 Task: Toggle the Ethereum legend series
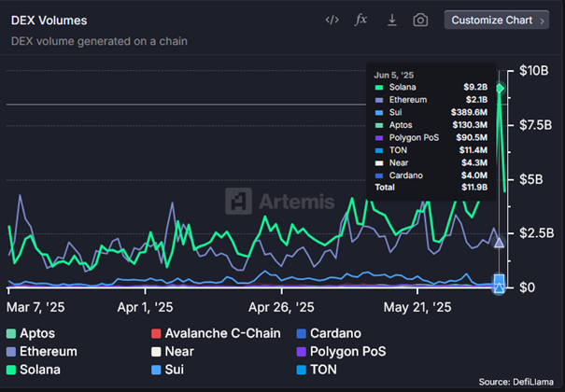[x=42, y=351]
